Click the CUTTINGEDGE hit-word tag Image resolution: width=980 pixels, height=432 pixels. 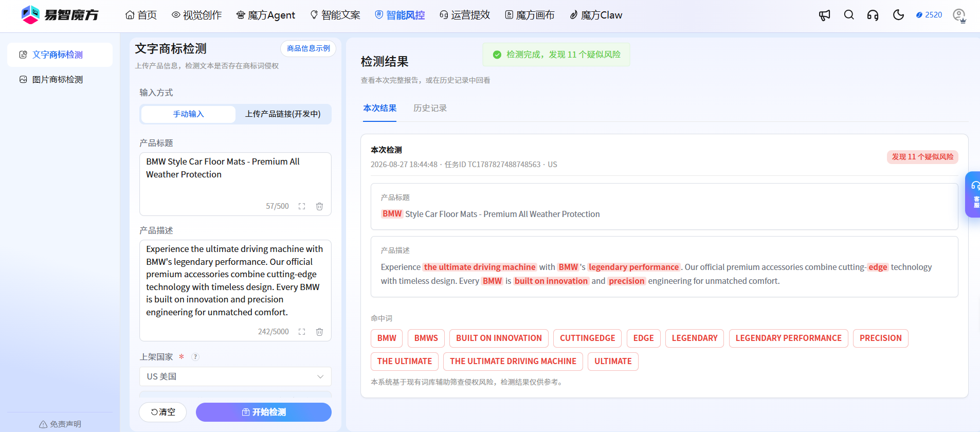coord(588,338)
